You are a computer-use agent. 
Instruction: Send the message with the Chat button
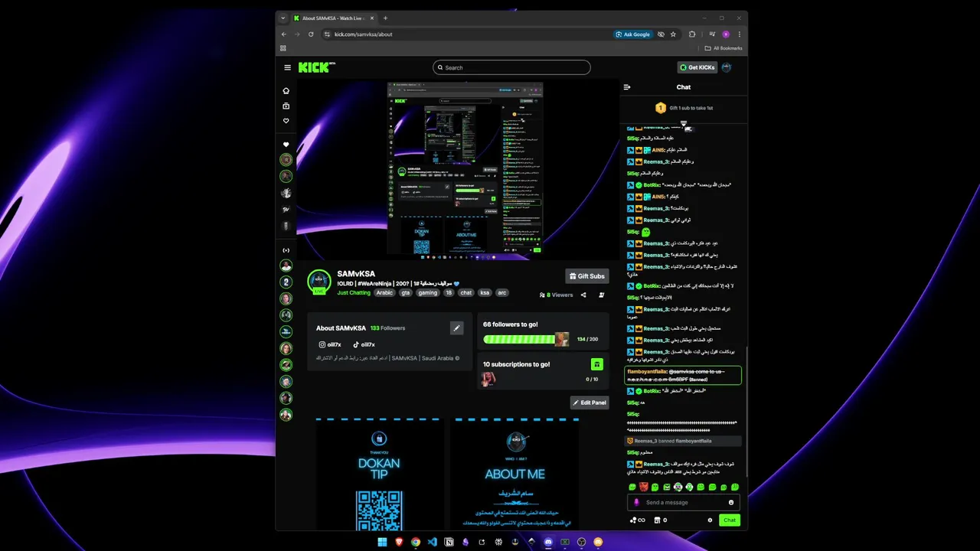(730, 520)
